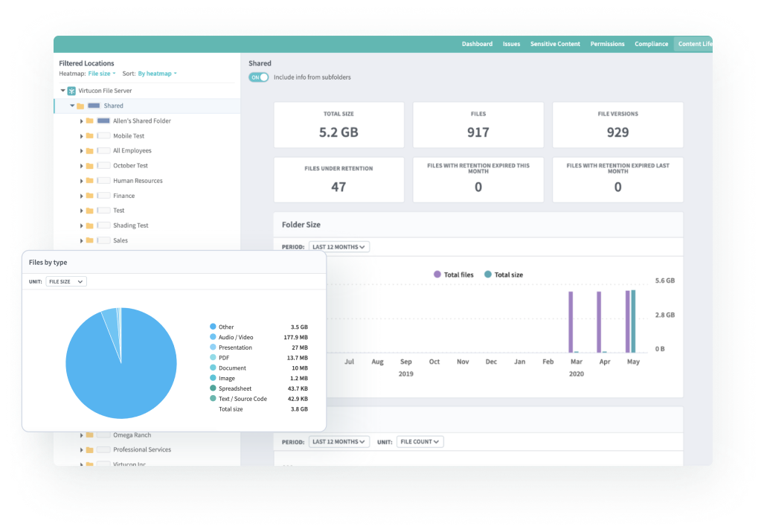Expand the All Employees folder
764x532 pixels.
(x=81, y=151)
